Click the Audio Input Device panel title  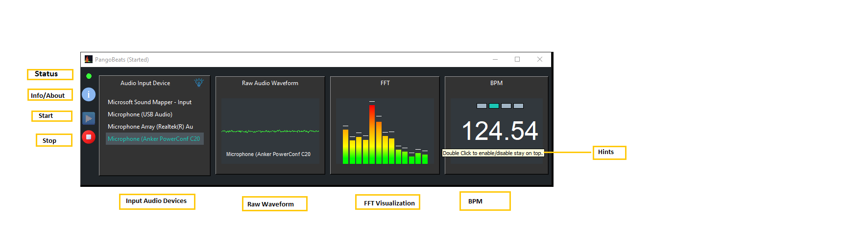pos(145,83)
